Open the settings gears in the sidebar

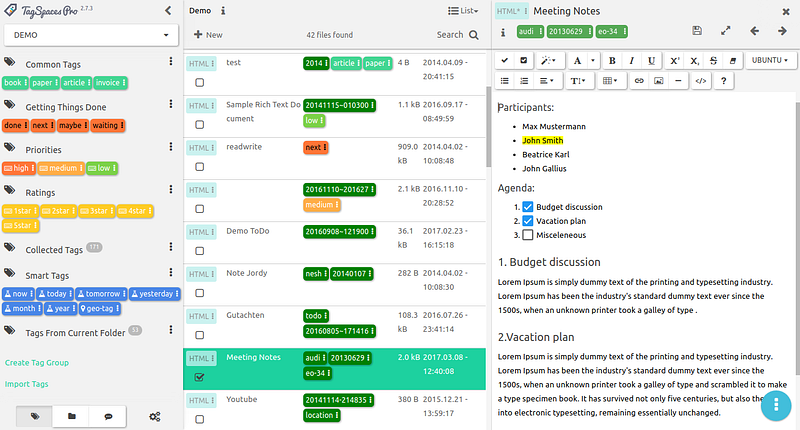[154, 415]
